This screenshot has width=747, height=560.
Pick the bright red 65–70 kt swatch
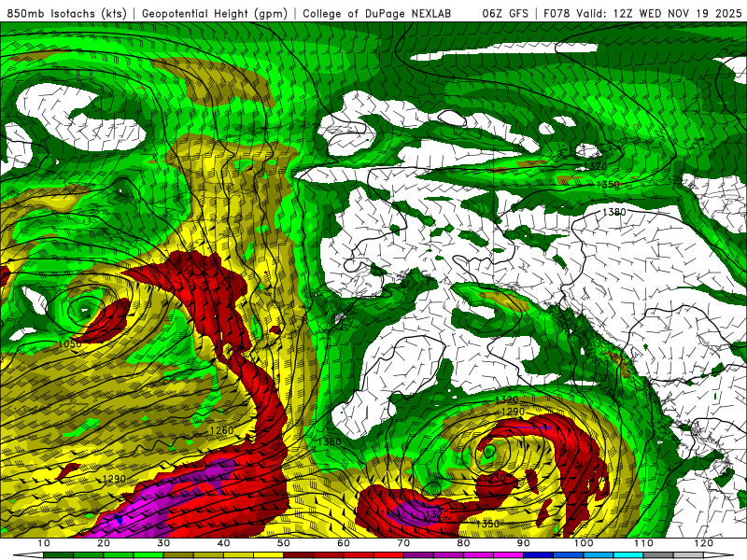point(388,555)
